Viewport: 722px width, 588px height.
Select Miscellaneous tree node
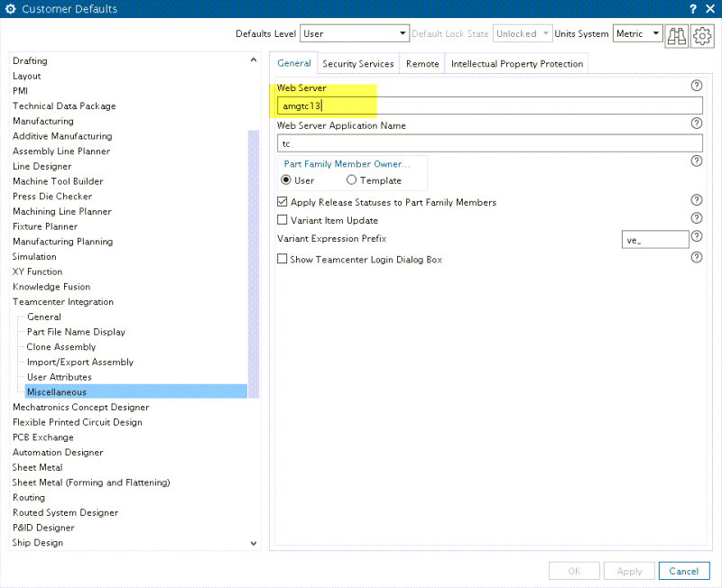(x=136, y=392)
